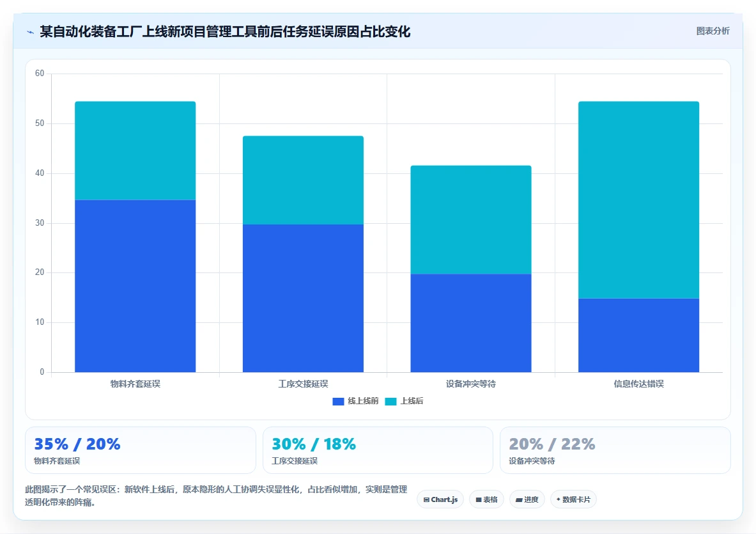
Task: Click the 工序交接延误 x-axis label
Action: click(x=303, y=384)
